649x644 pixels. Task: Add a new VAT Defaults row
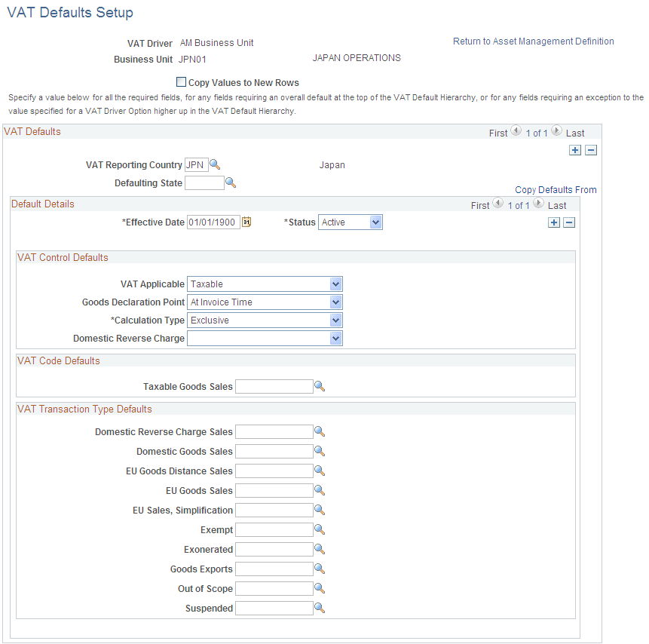[575, 150]
